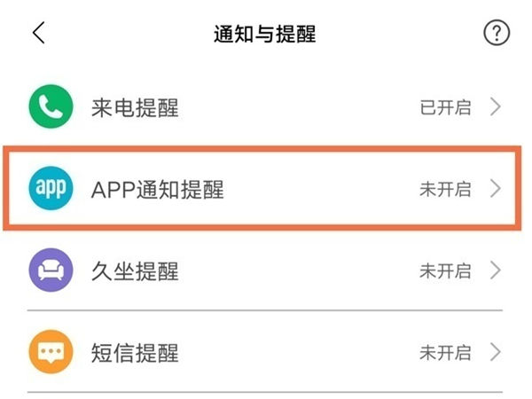The width and height of the screenshot is (532, 399).
Task: Expand 短信提醒 using its chevron
Action: pos(496,352)
